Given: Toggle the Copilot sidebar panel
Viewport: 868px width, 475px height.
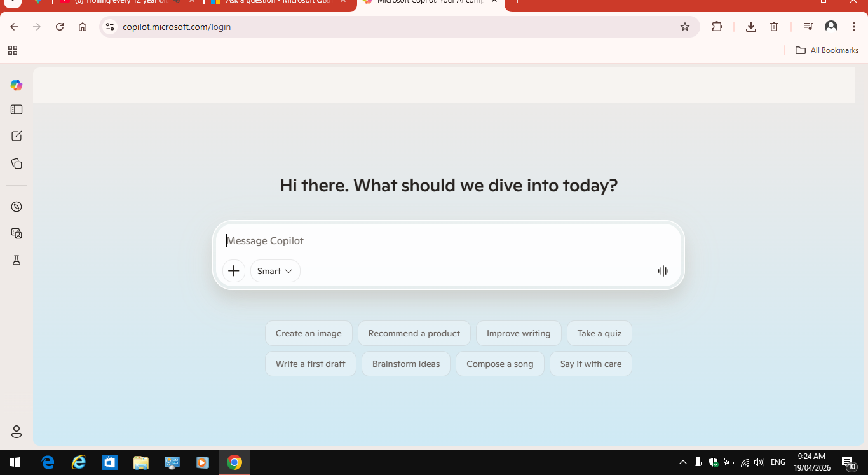Looking at the screenshot, I should point(17,109).
